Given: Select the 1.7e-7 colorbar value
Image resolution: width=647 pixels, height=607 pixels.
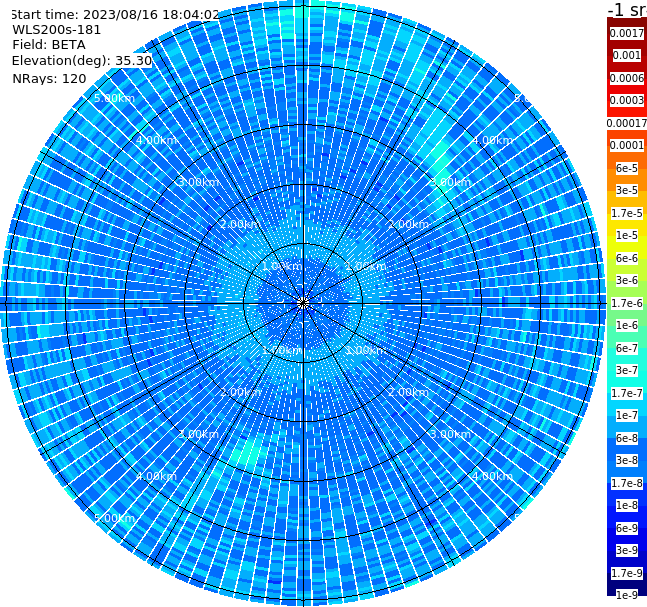Looking at the screenshot, I should tap(627, 393).
